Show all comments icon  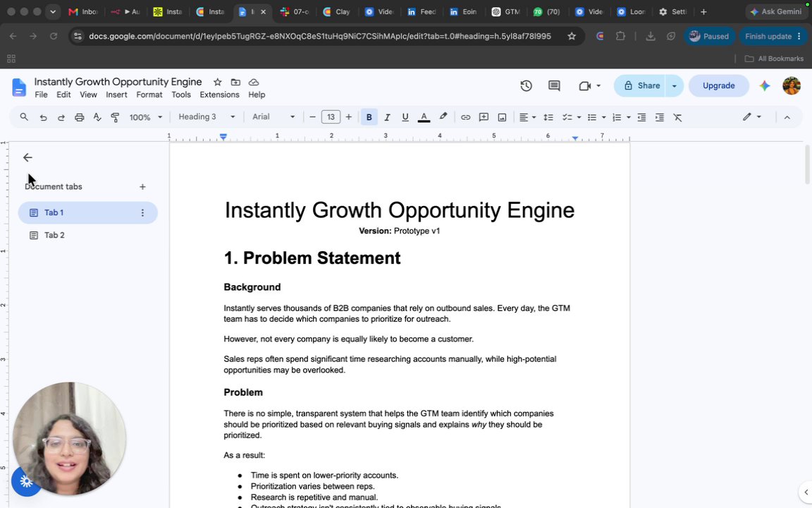click(x=554, y=85)
